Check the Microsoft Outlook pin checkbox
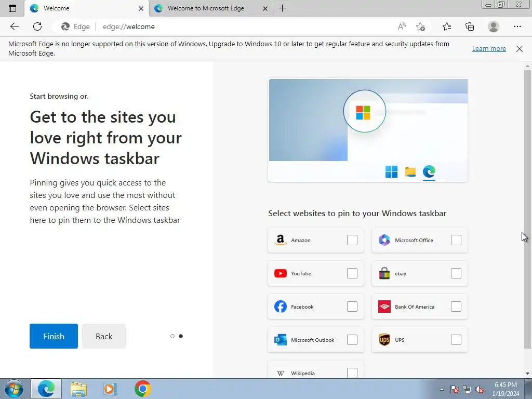The width and height of the screenshot is (532, 399). (x=352, y=340)
